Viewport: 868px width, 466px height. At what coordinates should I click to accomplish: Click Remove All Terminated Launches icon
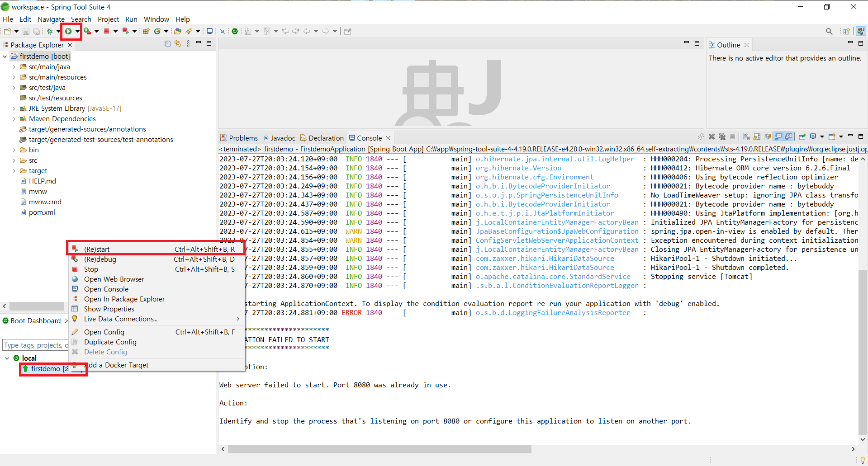tap(722, 137)
